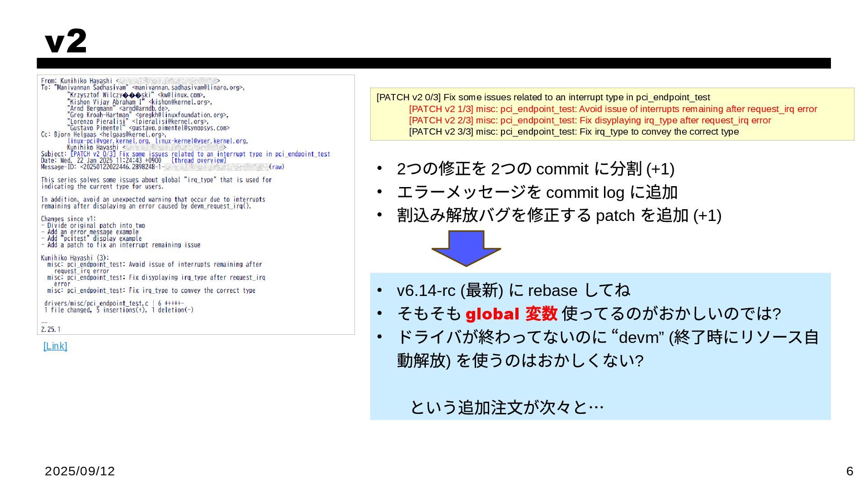Viewport: 868px width, 488px height.
Task: Click the 割込み解放バグ patch bullet
Action: [x=559, y=216]
